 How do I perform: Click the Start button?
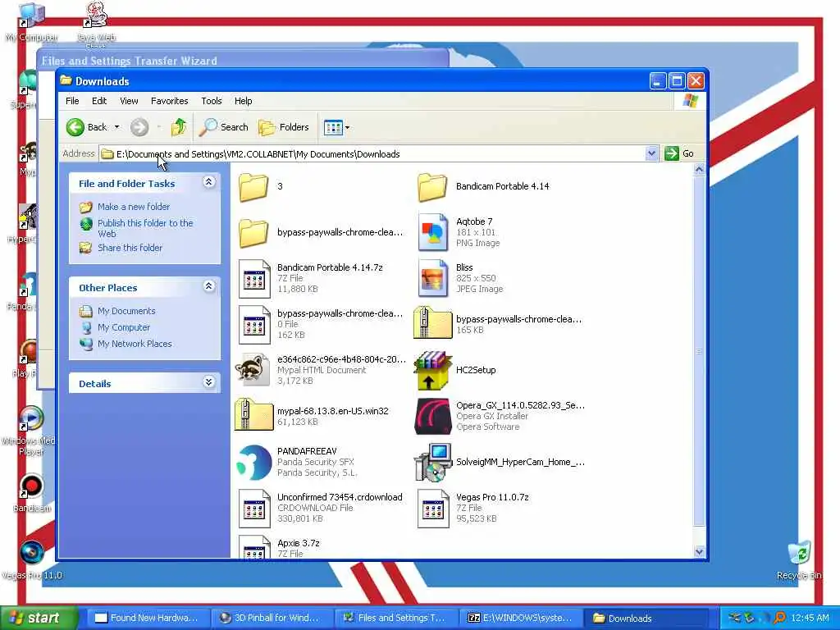tap(38, 619)
